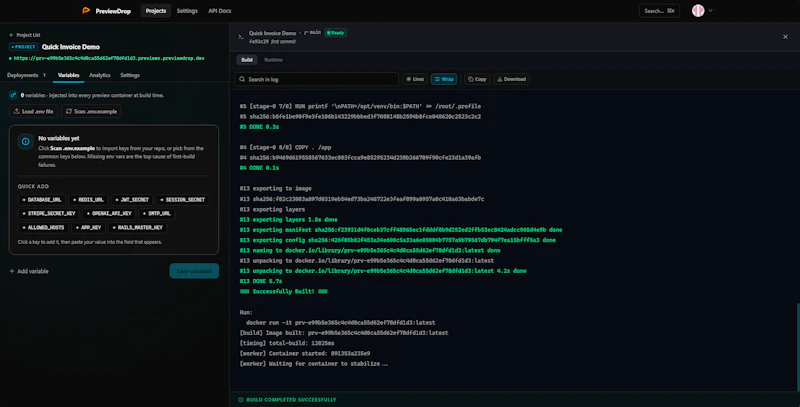Click Scan .env.example button
This screenshot has height=407, width=800.
91,111
